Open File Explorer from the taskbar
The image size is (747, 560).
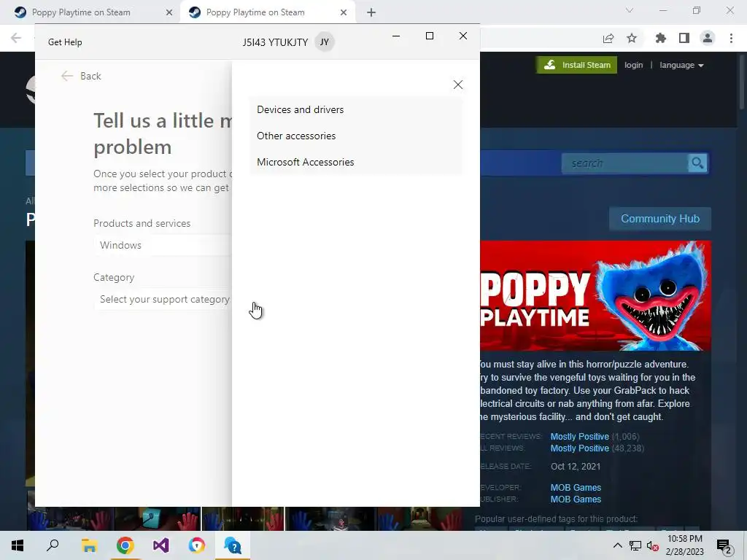tap(89, 545)
